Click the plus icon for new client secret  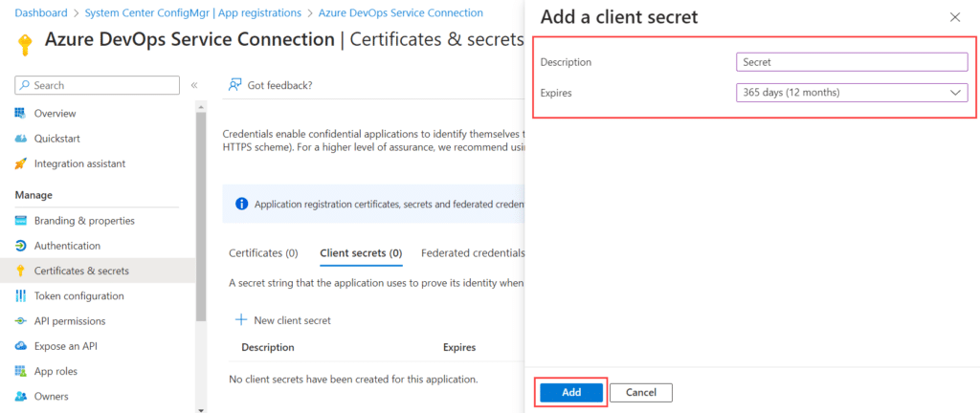[x=240, y=320]
